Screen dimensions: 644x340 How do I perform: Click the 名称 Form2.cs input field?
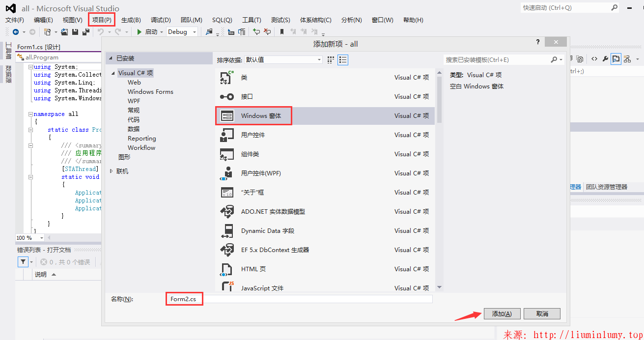point(300,299)
